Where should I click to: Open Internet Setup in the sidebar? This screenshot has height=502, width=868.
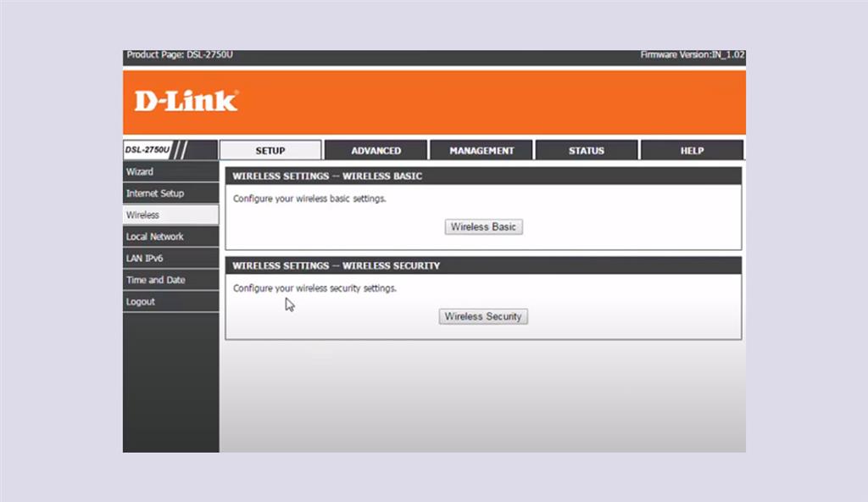[x=170, y=193]
